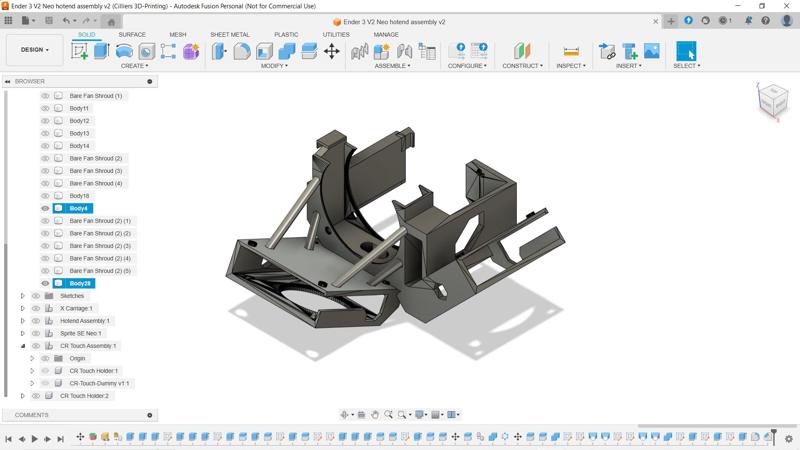Screen dimensions: 800x450
Task: Play the timeline
Action: [x=35, y=439]
